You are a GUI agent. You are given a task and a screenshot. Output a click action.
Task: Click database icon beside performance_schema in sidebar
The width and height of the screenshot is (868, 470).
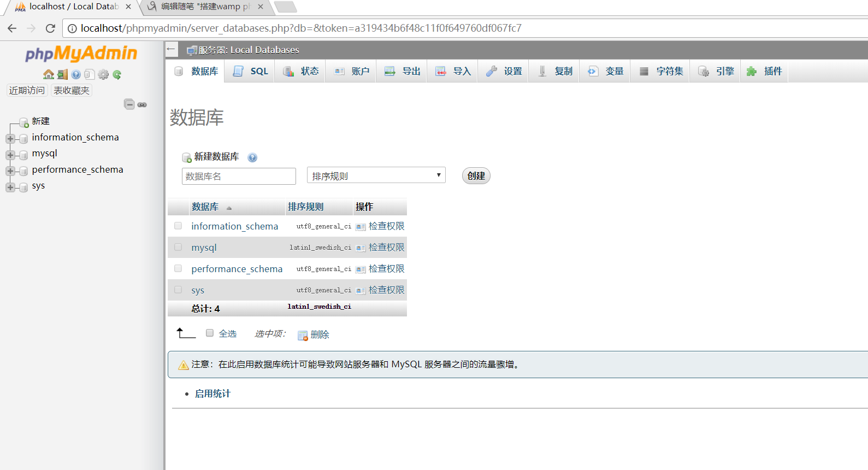[x=23, y=171]
